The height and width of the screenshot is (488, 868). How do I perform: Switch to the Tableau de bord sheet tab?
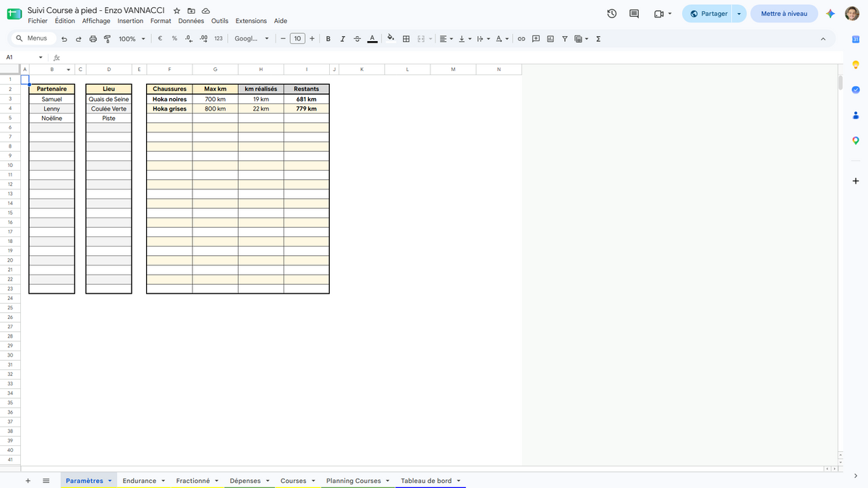[x=426, y=481]
